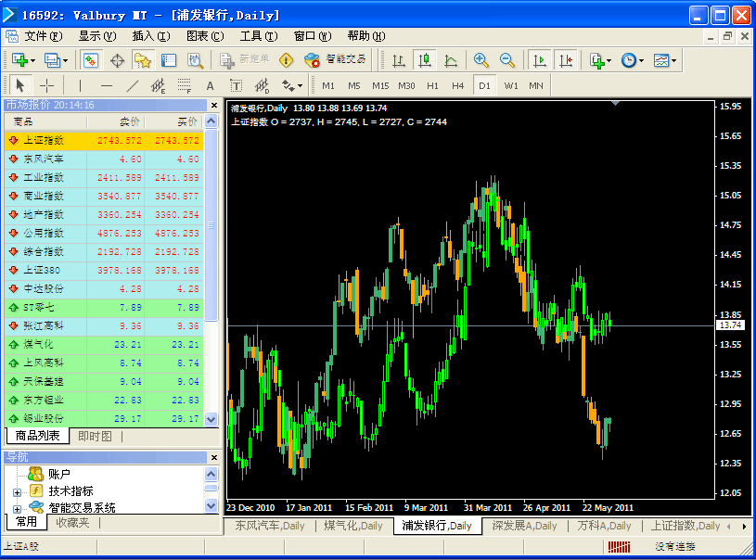Image resolution: width=756 pixels, height=560 pixels.
Task: Open the 图表(C) menu
Action: (205, 36)
